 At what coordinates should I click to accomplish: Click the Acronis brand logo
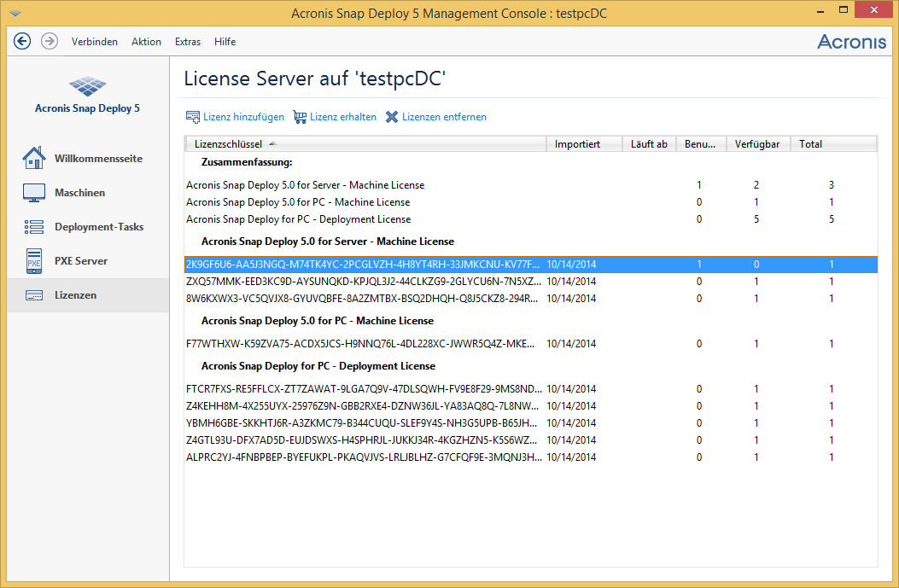tap(851, 41)
